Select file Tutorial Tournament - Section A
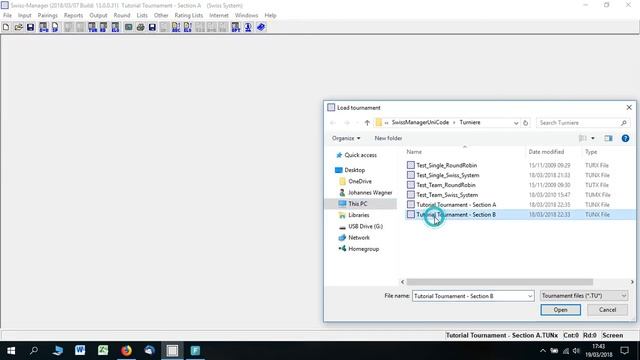The image size is (640, 360). [456, 205]
